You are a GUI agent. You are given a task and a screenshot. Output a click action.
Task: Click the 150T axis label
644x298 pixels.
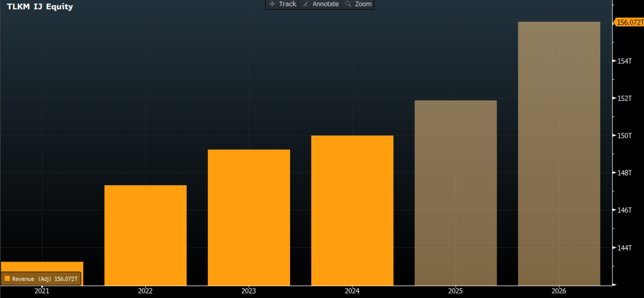[624, 135]
